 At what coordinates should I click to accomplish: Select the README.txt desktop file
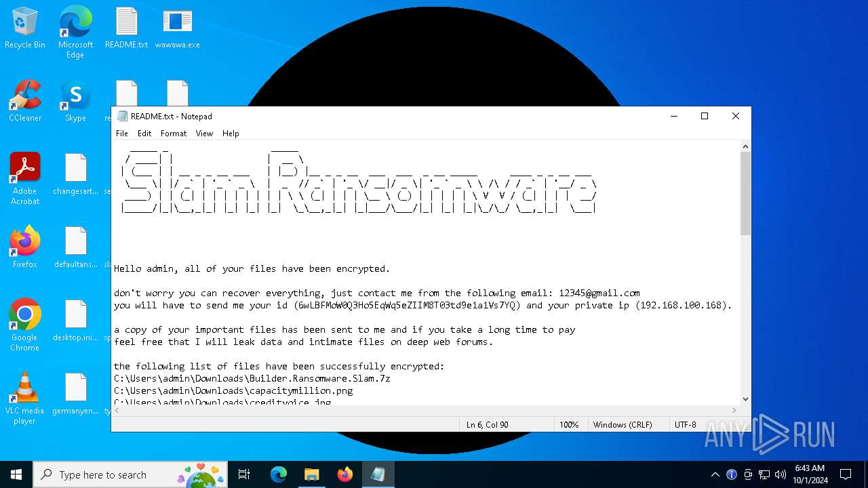(x=126, y=28)
